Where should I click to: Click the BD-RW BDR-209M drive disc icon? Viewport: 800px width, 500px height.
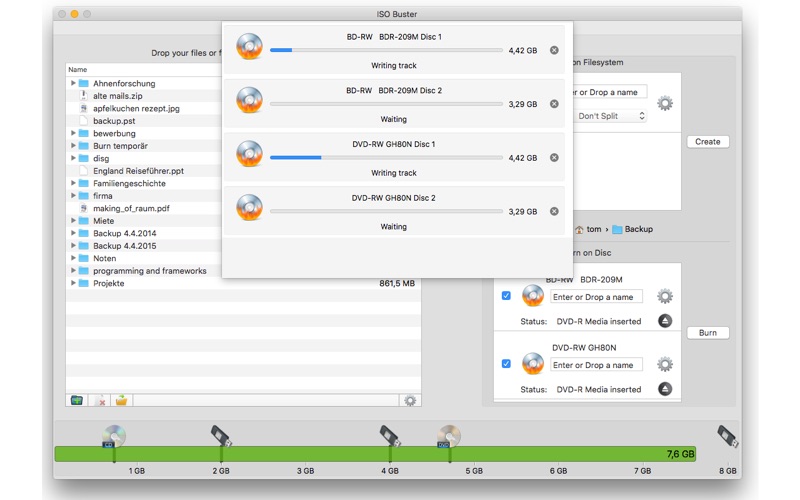[533, 296]
